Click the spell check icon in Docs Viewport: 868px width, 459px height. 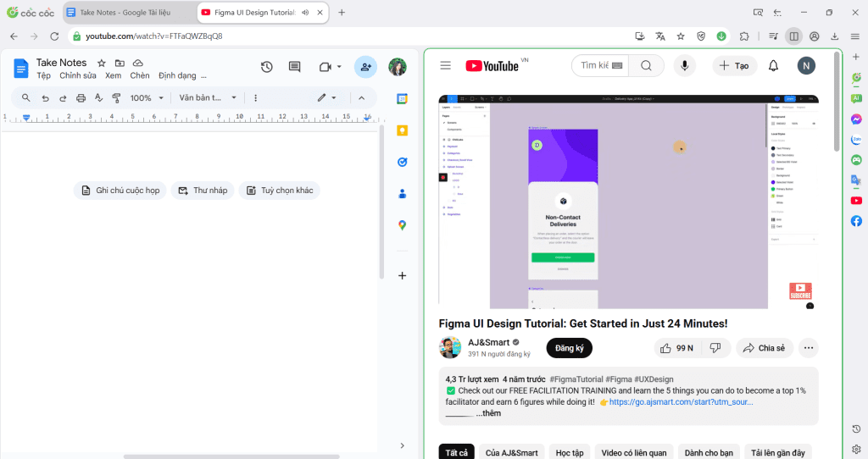(98, 98)
